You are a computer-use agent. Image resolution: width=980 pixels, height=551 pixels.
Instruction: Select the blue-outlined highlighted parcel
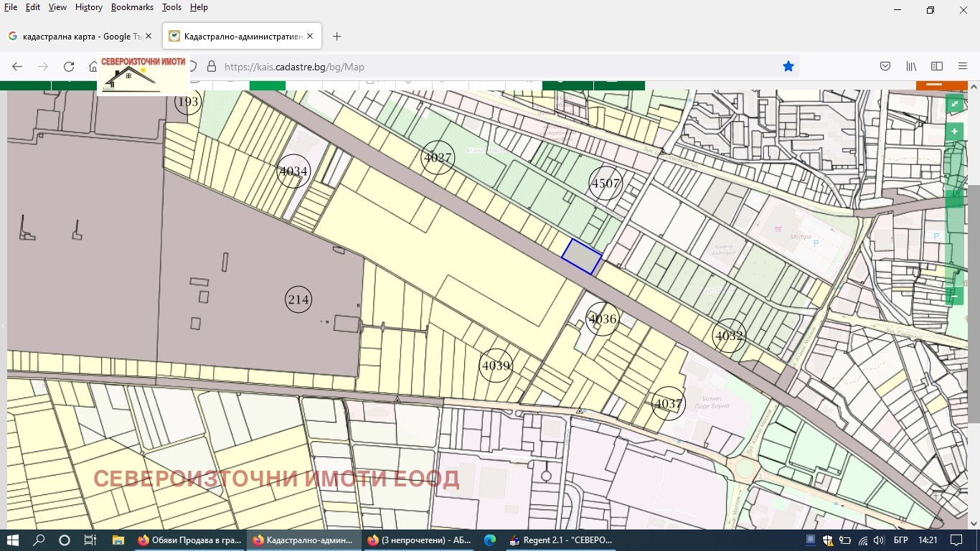[x=582, y=257]
